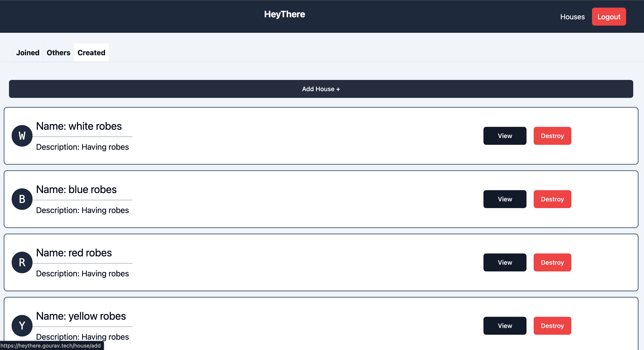This screenshot has width=644, height=350.
Task: View the red robes house
Action: point(505,262)
